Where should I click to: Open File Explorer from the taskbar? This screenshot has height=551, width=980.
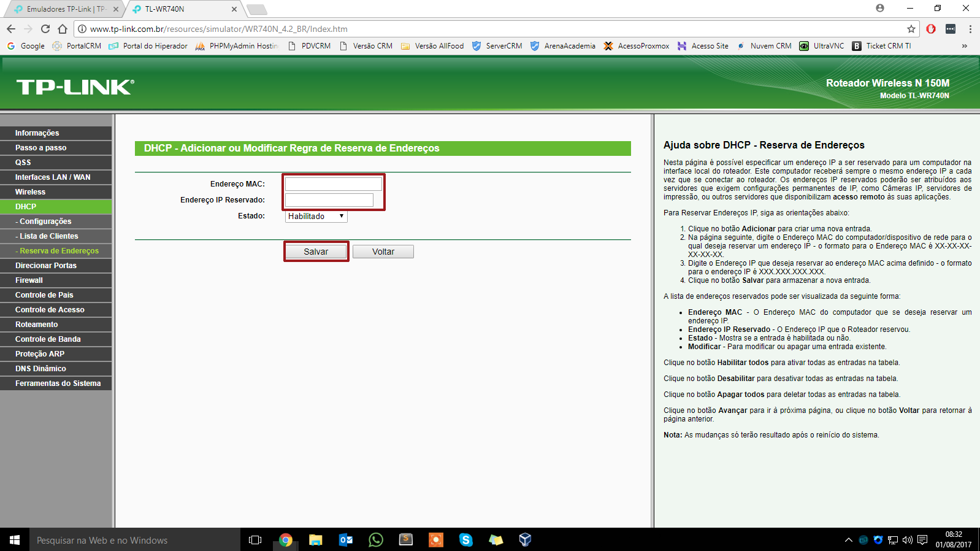coord(316,540)
